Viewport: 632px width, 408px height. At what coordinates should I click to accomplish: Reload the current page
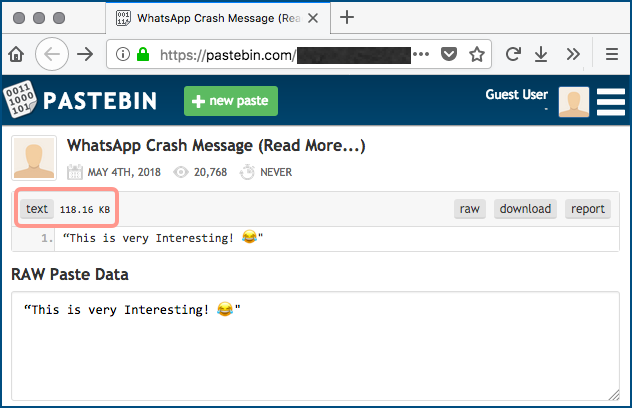[x=513, y=54]
